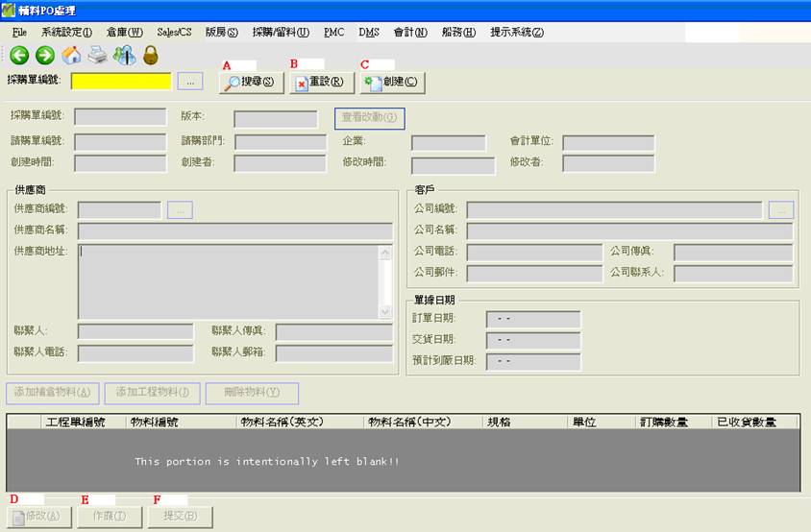Open the 公司編號 lookup ellipsis button
Image resolution: width=811 pixels, height=532 pixels.
(x=781, y=209)
